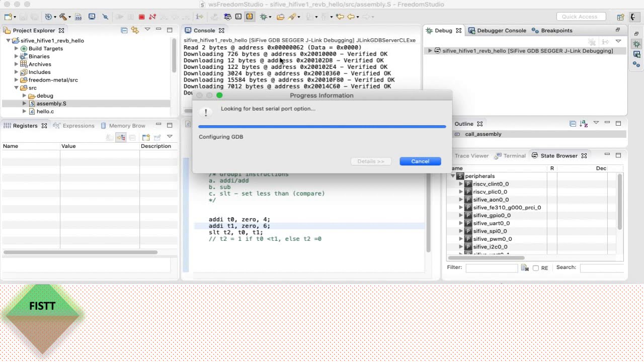Screen dimensions: 644x362
Task: Select call_assembly in Outline
Action: pos(483,134)
